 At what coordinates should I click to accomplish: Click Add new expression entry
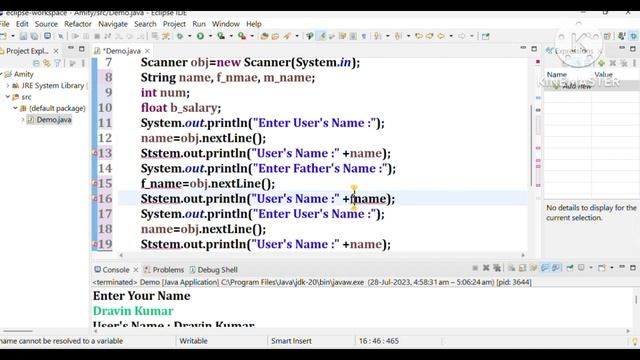pos(577,87)
